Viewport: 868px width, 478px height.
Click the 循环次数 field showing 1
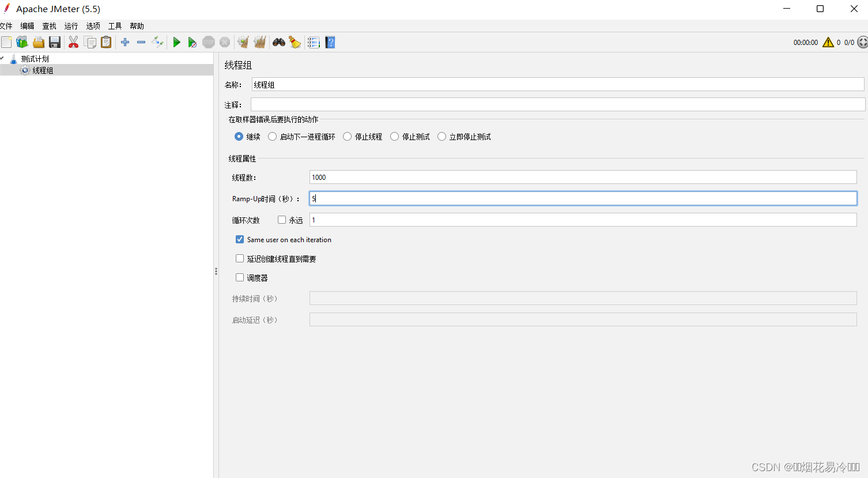point(583,220)
